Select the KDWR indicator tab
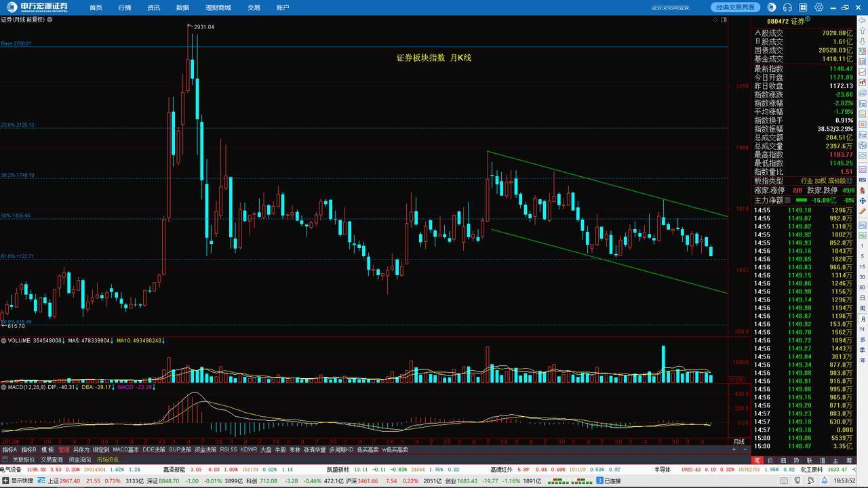 (249, 449)
